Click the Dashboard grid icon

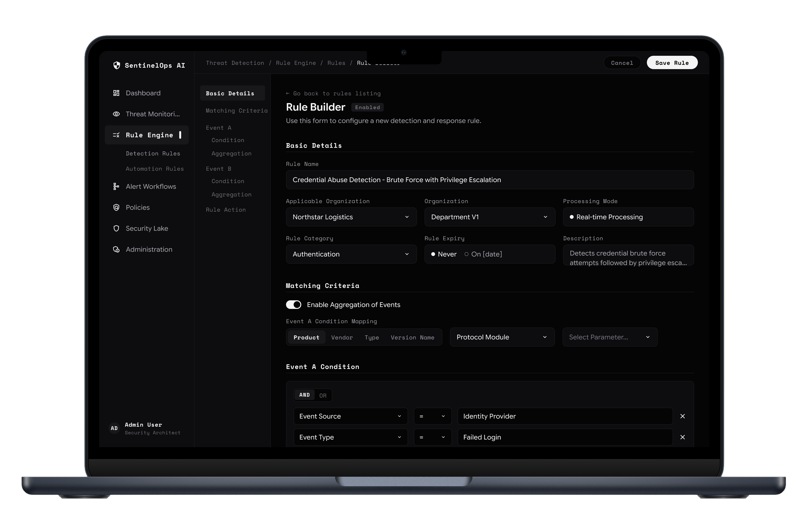[x=116, y=93]
